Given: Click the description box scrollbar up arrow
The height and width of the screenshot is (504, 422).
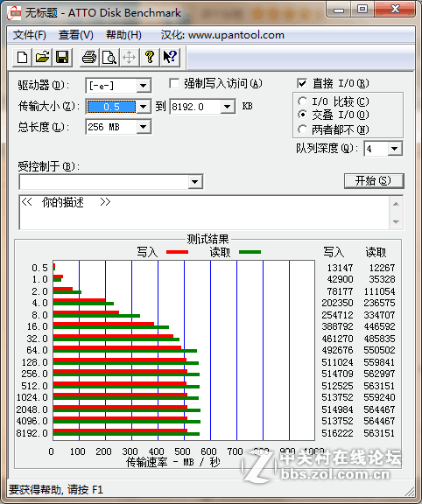Looking at the screenshot, I should 397,204.
